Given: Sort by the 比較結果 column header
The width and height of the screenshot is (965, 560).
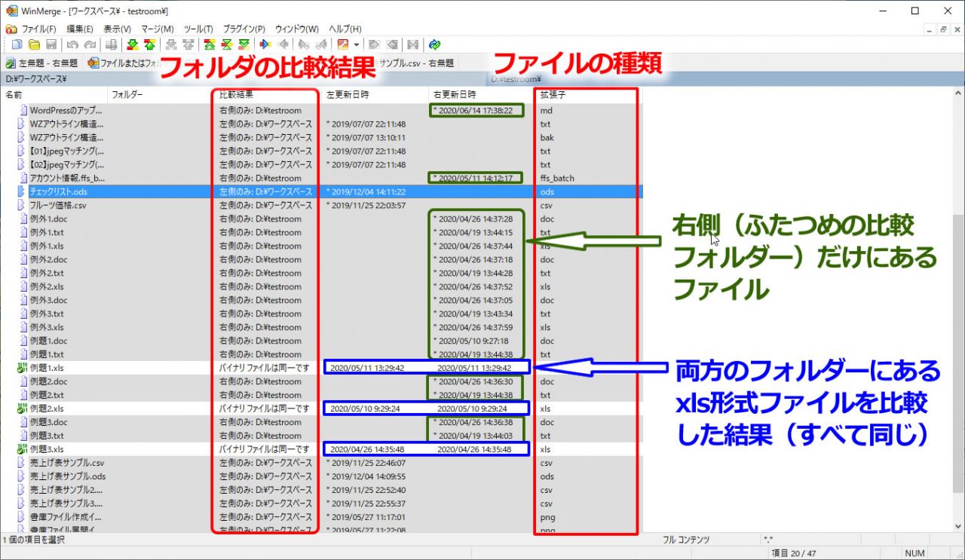Looking at the screenshot, I should point(268,96).
